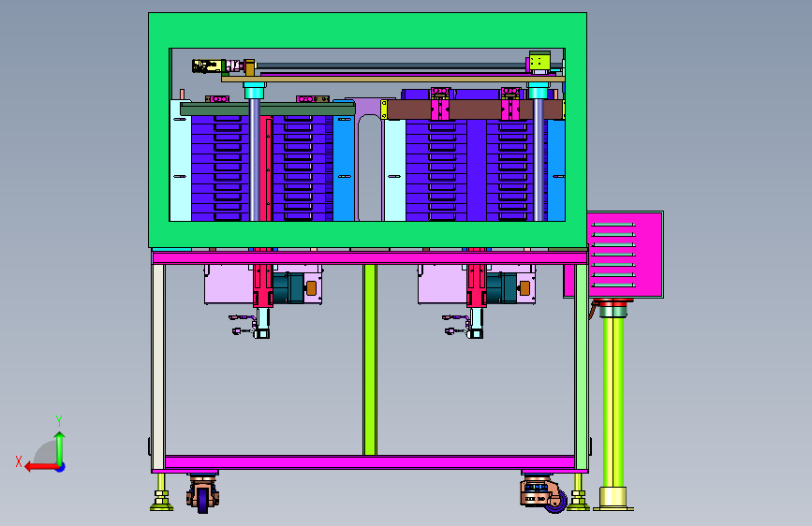Select the center vertical support post
The width and height of the screenshot is (812, 526).
click(x=369, y=359)
